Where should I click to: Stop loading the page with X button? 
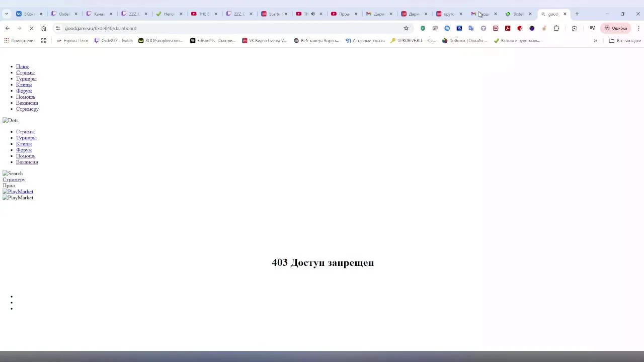pyautogui.click(x=31, y=28)
